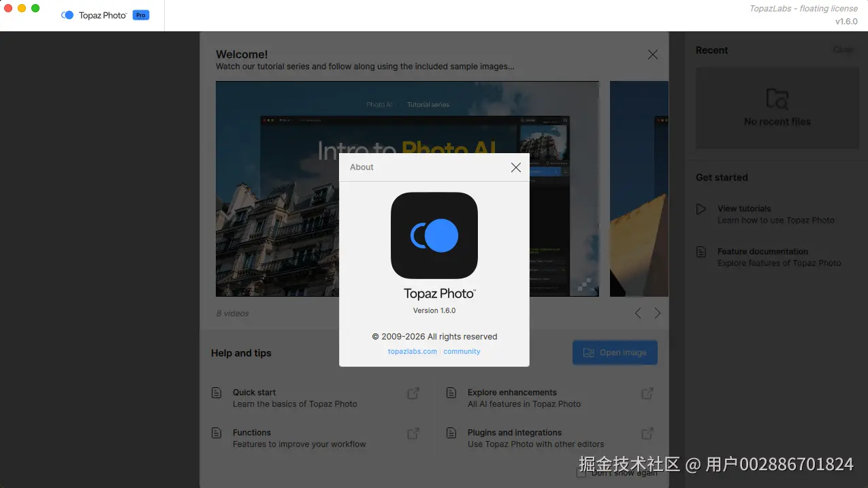Image resolution: width=868 pixels, height=488 pixels.
Task: Toggle Don't show again checkbox
Action: (581, 473)
